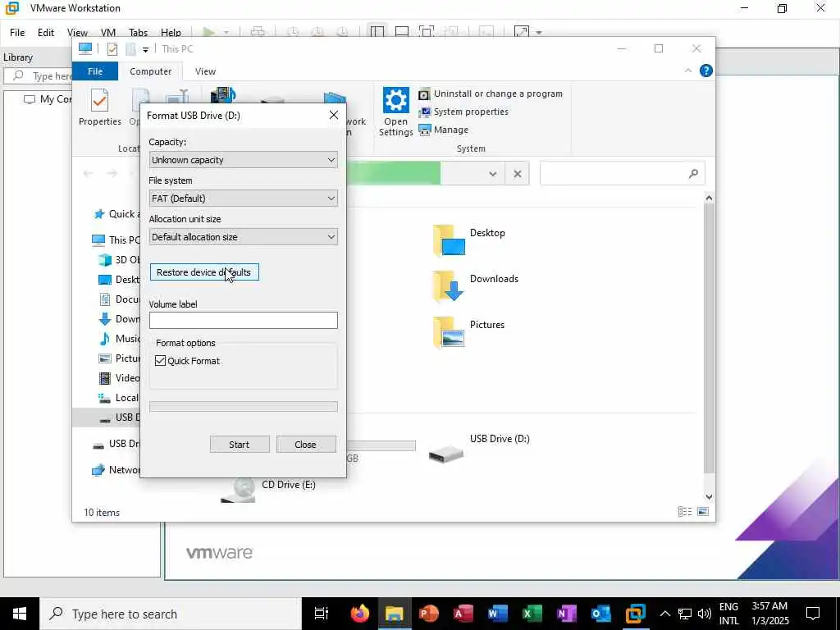Switch to details view icon in status bar

point(685,512)
